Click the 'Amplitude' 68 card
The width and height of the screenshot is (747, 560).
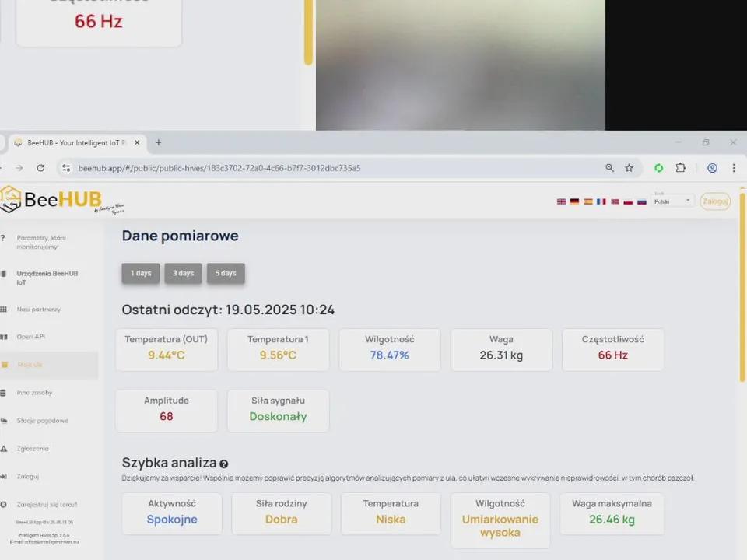tap(167, 411)
